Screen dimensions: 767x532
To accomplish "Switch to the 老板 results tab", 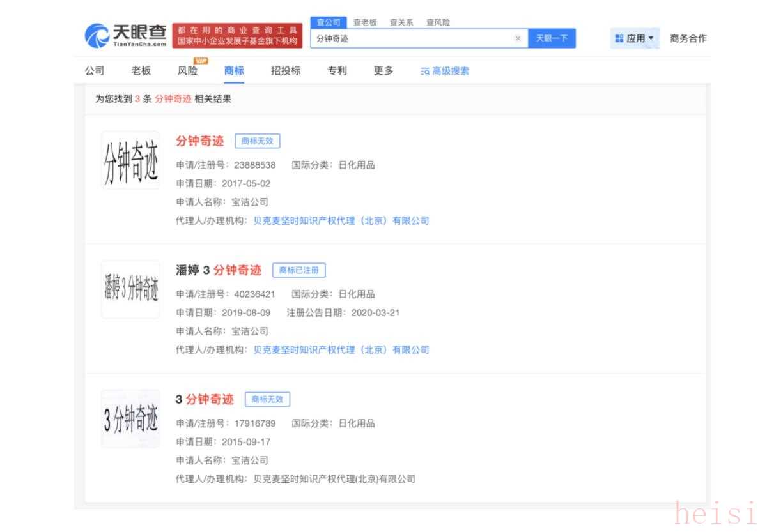I will (141, 71).
